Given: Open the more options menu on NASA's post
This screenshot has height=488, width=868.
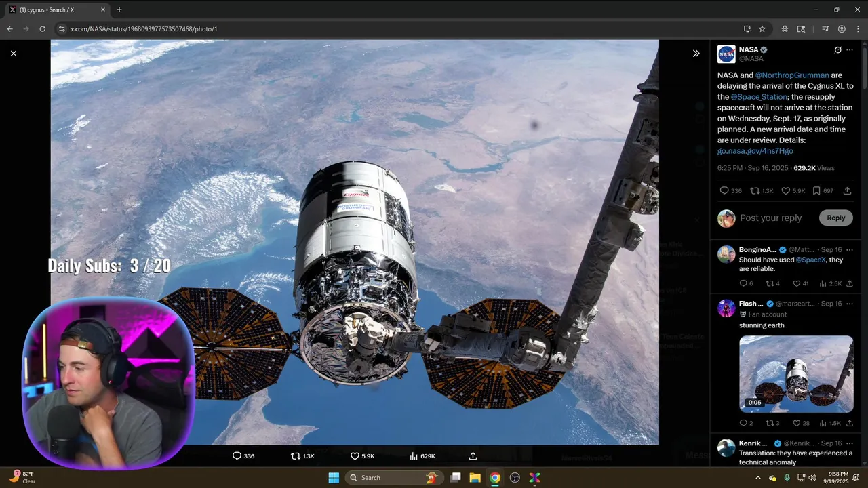Looking at the screenshot, I should tap(850, 50).
